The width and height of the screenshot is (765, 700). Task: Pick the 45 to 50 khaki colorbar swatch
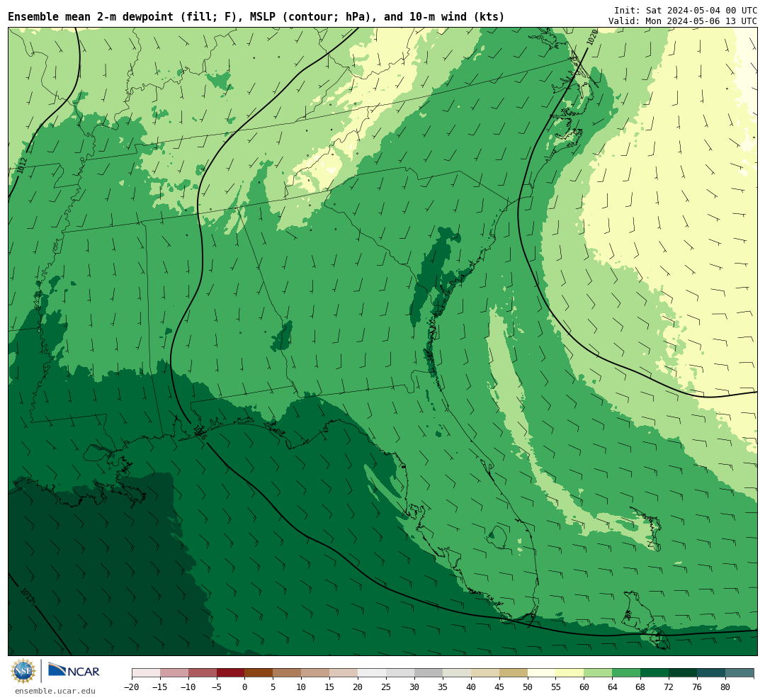(x=514, y=673)
